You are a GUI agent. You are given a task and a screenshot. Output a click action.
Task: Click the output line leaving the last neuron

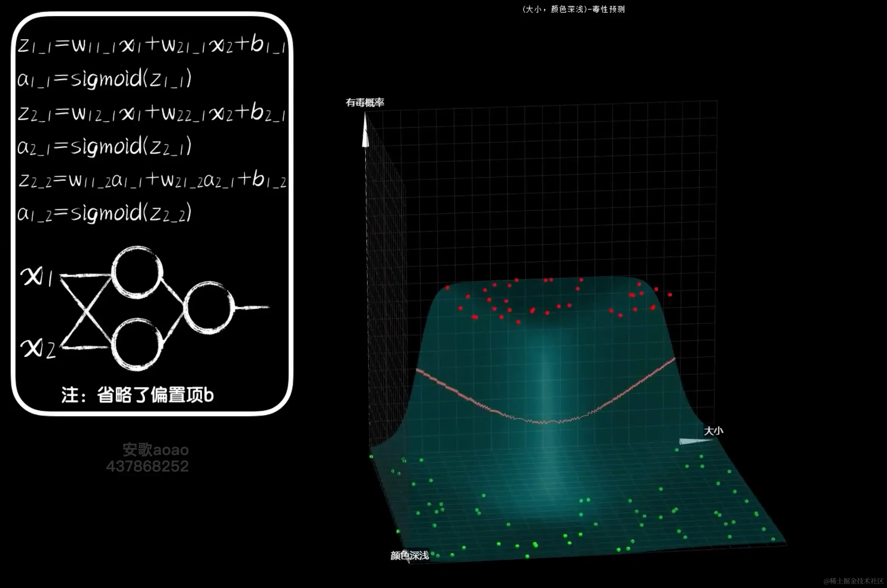252,308
